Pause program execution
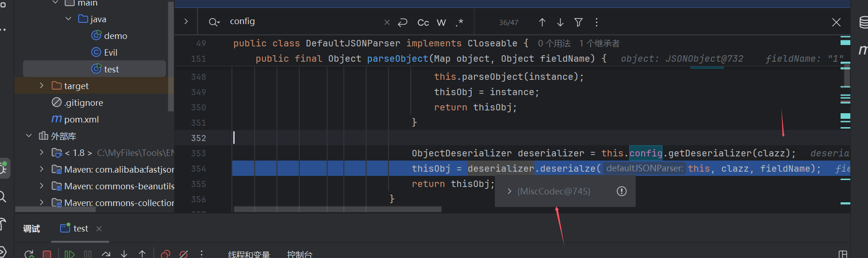The width and height of the screenshot is (868, 258). click(88, 254)
